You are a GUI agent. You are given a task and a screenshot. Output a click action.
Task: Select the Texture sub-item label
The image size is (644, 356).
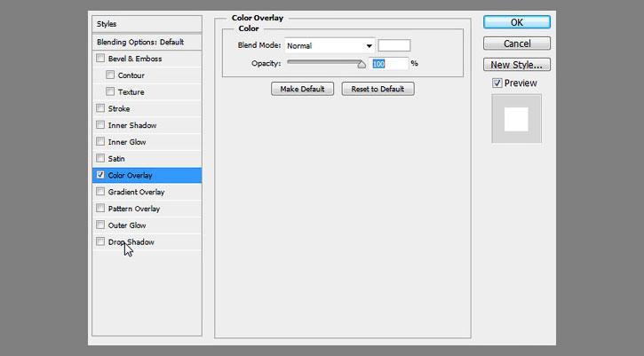tap(131, 92)
